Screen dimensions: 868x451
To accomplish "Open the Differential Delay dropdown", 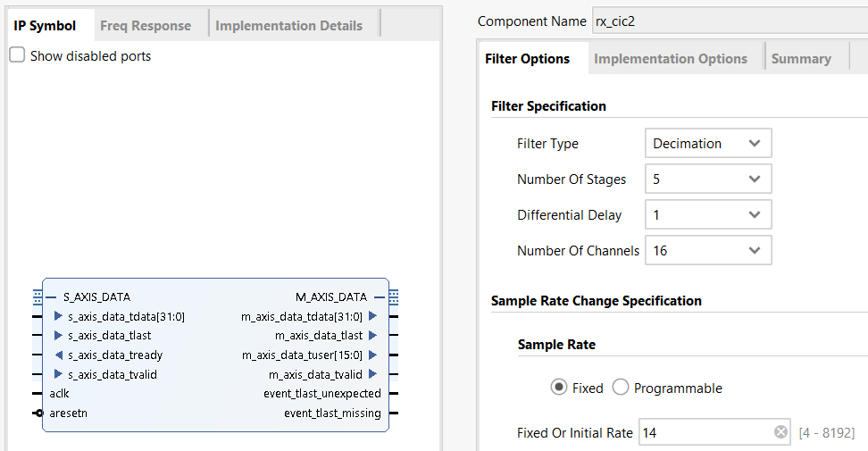I will click(x=707, y=214).
